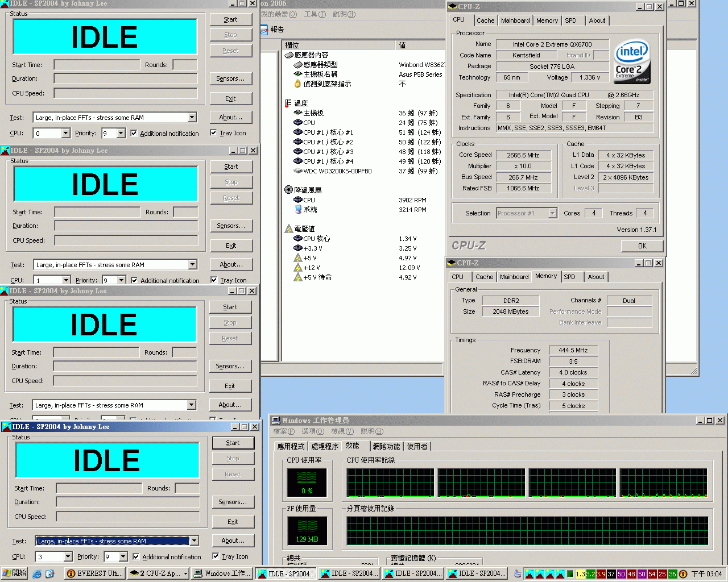This screenshot has width=728, height=582.
Task: Toggle Additional notification in CPU 1 SP2004 window
Action: point(135,280)
